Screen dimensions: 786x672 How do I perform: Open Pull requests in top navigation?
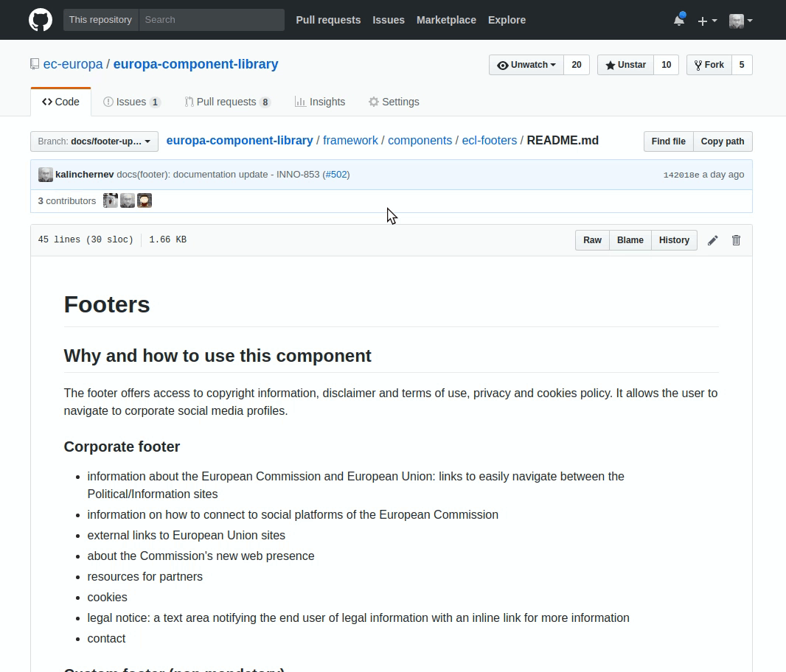click(x=328, y=20)
